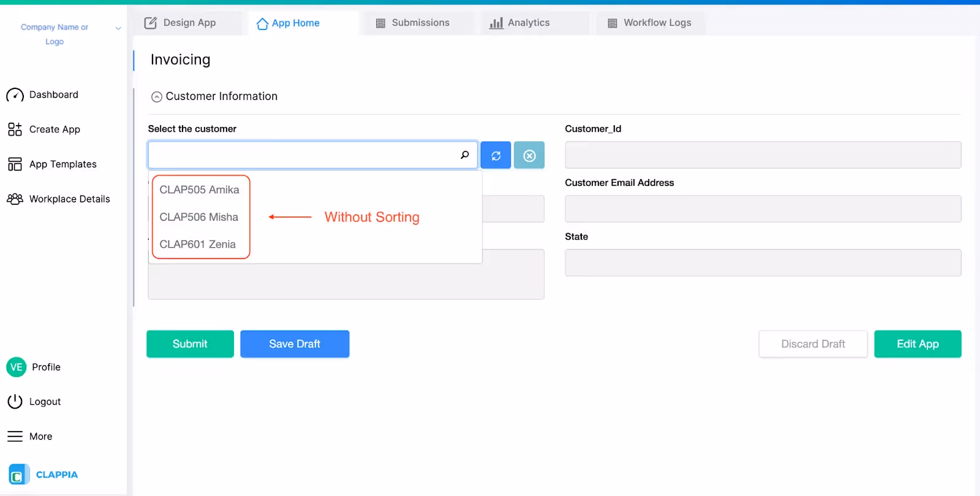Click the Discard Draft button
This screenshot has height=496, width=980.
pos(813,344)
